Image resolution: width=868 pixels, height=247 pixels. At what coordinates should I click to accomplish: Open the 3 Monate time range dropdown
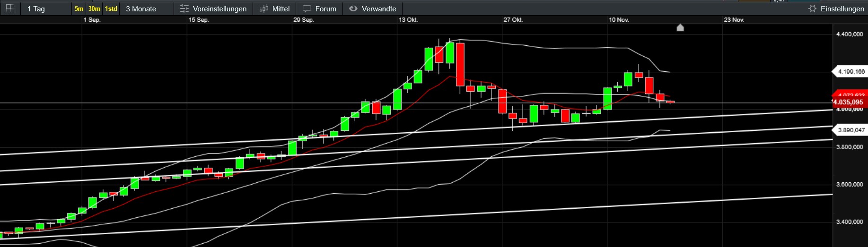pos(141,9)
